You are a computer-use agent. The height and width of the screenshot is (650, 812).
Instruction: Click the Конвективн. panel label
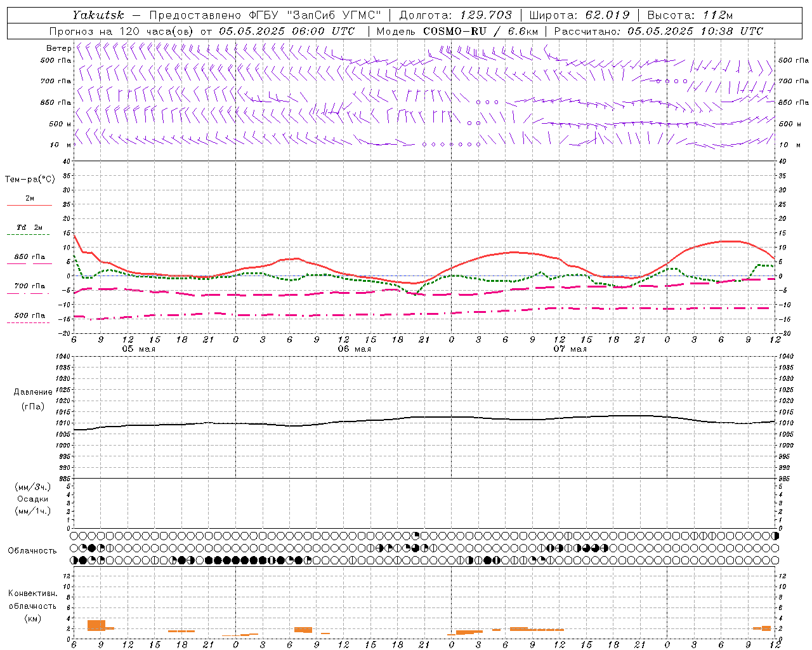point(32,594)
